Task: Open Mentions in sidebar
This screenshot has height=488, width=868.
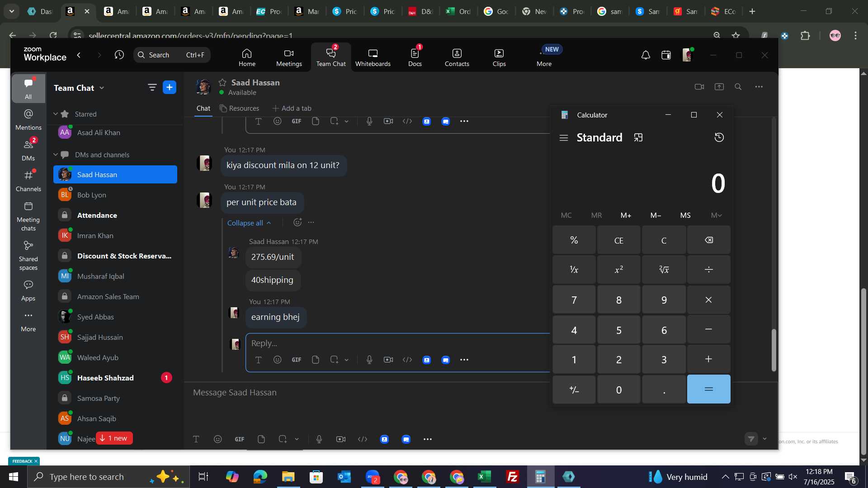Action: point(28,120)
